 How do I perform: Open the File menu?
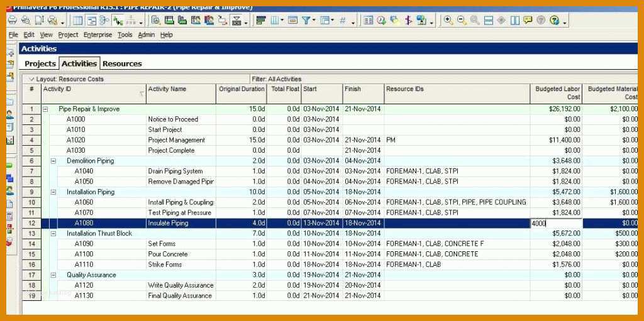coord(13,35)
